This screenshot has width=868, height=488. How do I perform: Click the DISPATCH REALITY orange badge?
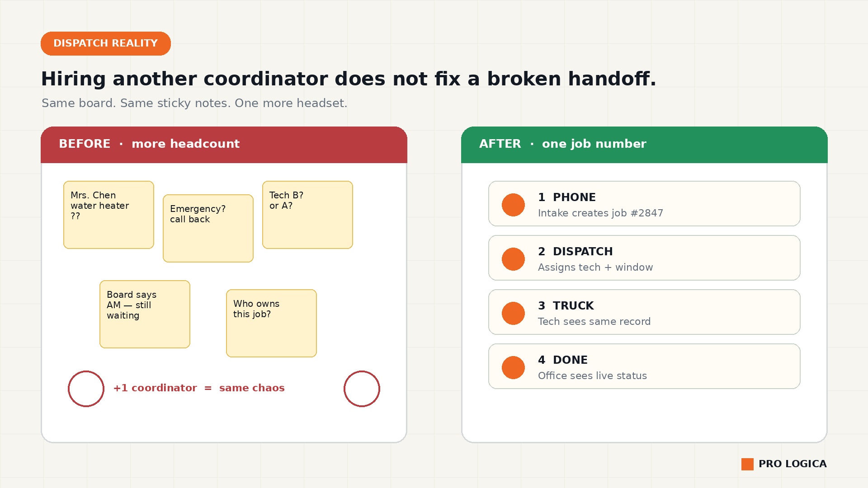[x=106, y=43]
